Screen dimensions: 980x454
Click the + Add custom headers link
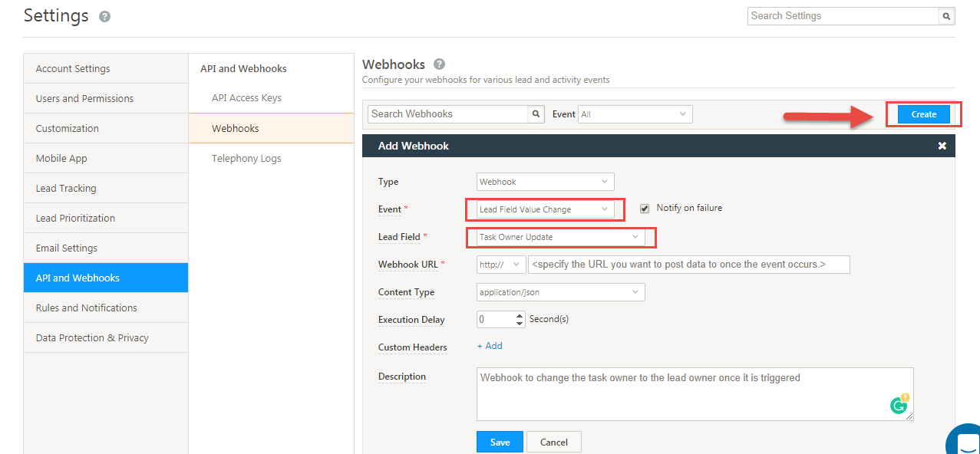pos(490,346)
